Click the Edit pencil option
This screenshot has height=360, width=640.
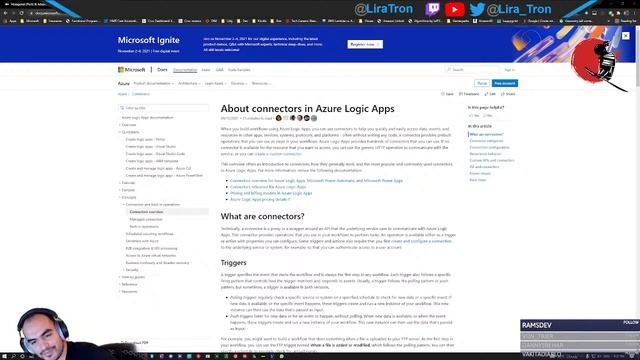point(490,94)
